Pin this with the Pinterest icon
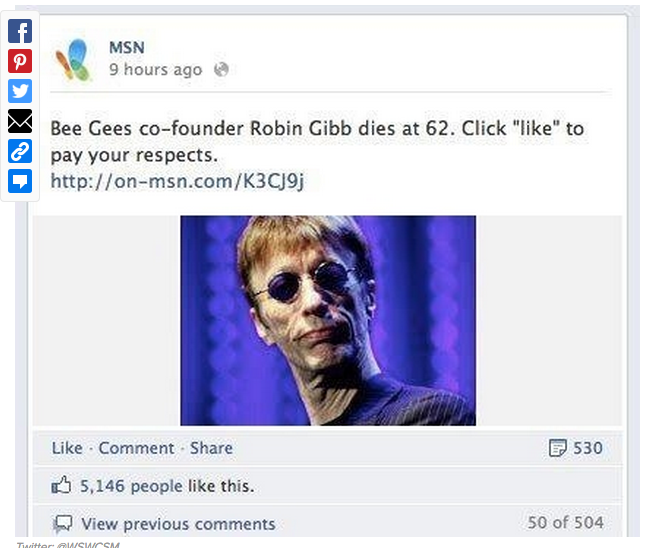Viewport: 648px width, 548px height. click(x=20, y=61)
